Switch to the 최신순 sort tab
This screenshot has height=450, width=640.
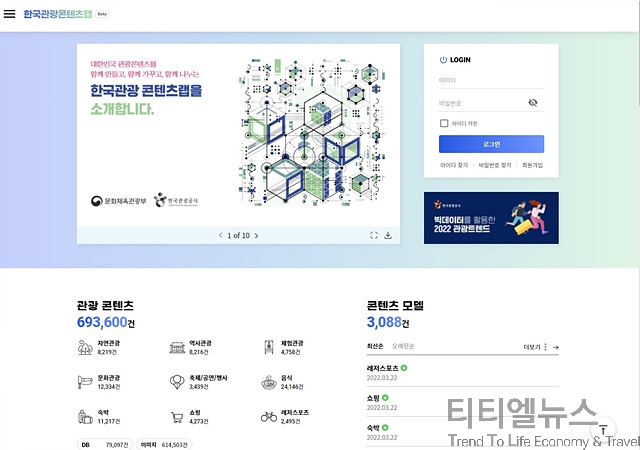tap(375, 346)
